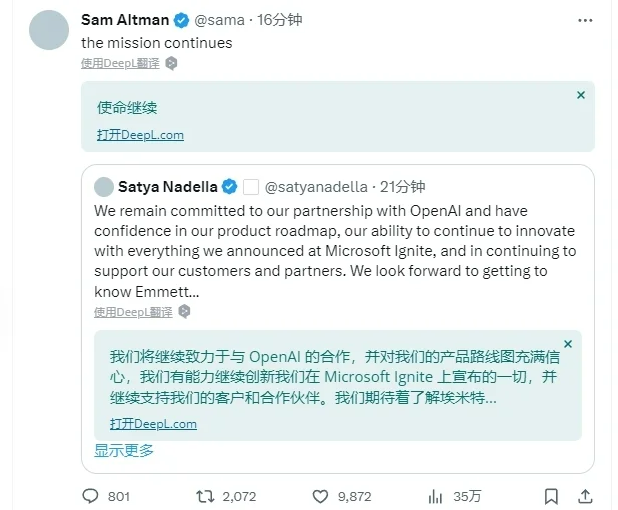
Task: Dismiss the quoted tweet's translation box
Action: click(x=568, y=344)
